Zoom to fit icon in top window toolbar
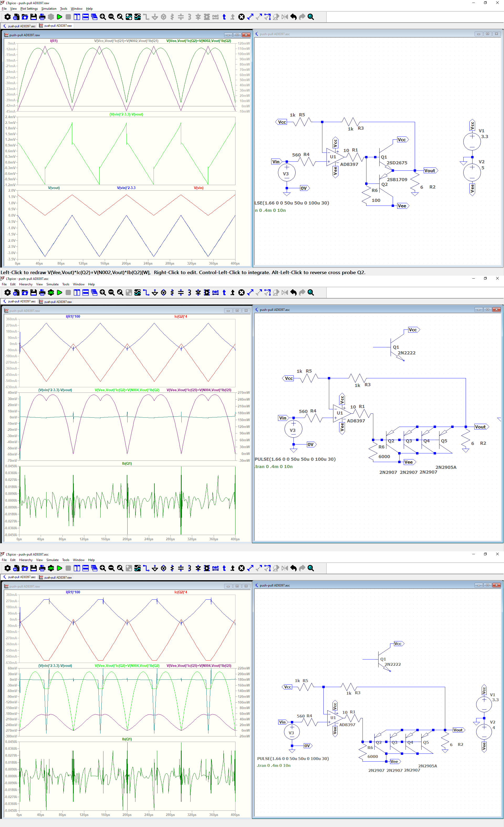The image size is (504, 827). pos(120,17)
